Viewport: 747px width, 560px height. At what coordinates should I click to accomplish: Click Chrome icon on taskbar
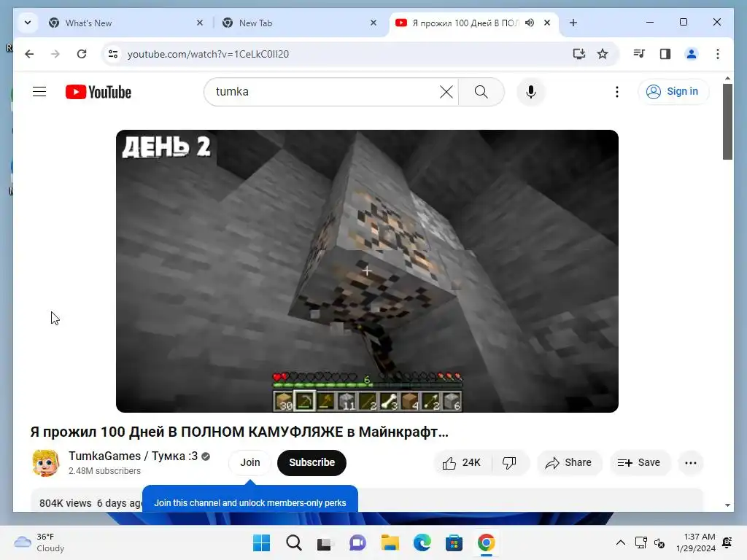[x=486, y=542]
